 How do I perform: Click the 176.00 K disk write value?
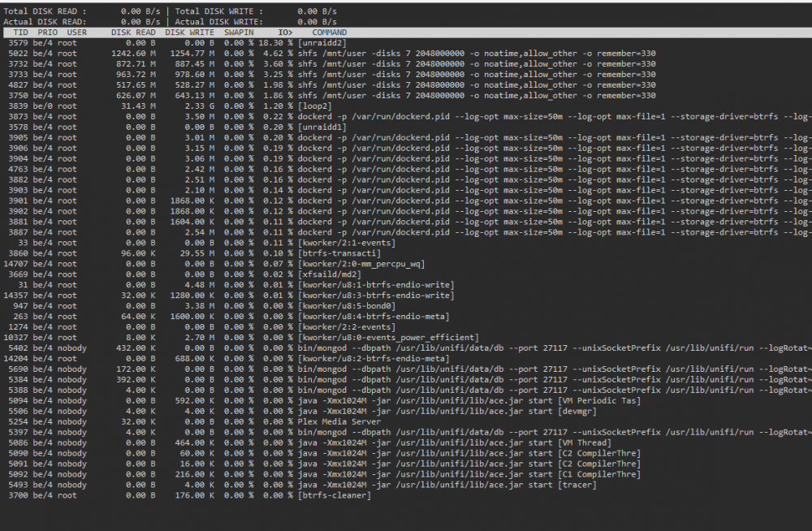coord(195,496)
